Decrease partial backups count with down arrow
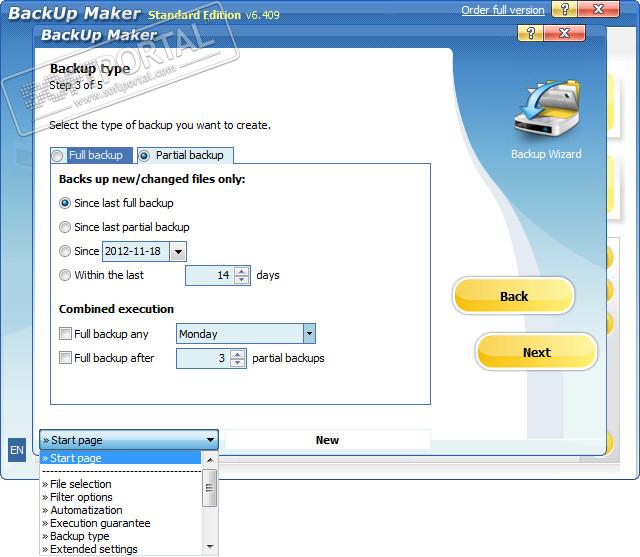The width and height of the screenshot is (640, 557). (x=238, y=363)
